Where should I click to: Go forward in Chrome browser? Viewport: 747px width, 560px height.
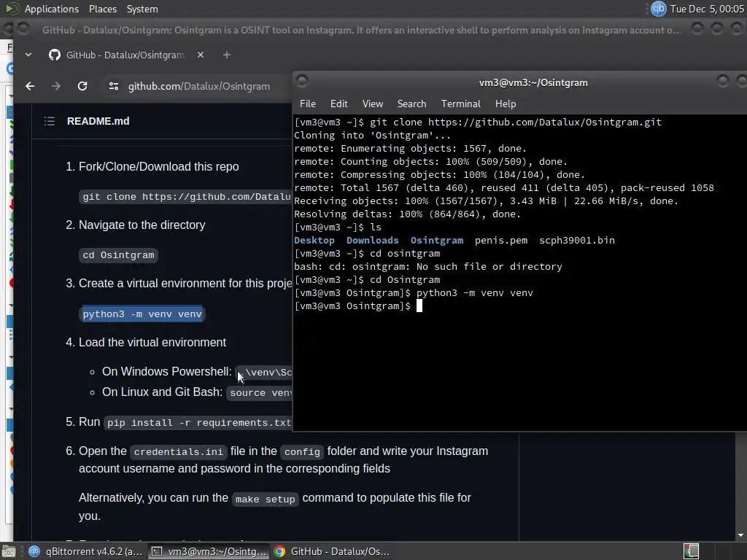[x=55, y=86]
